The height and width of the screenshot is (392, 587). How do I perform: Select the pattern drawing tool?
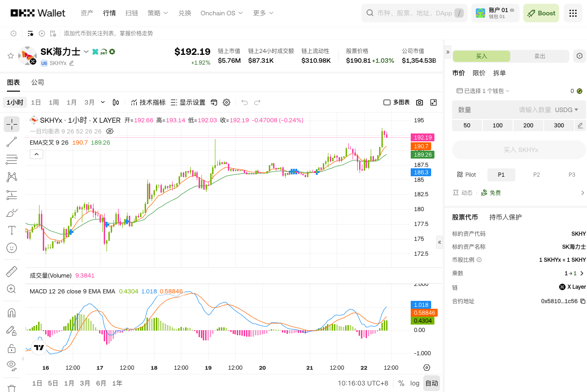point(12,177)
